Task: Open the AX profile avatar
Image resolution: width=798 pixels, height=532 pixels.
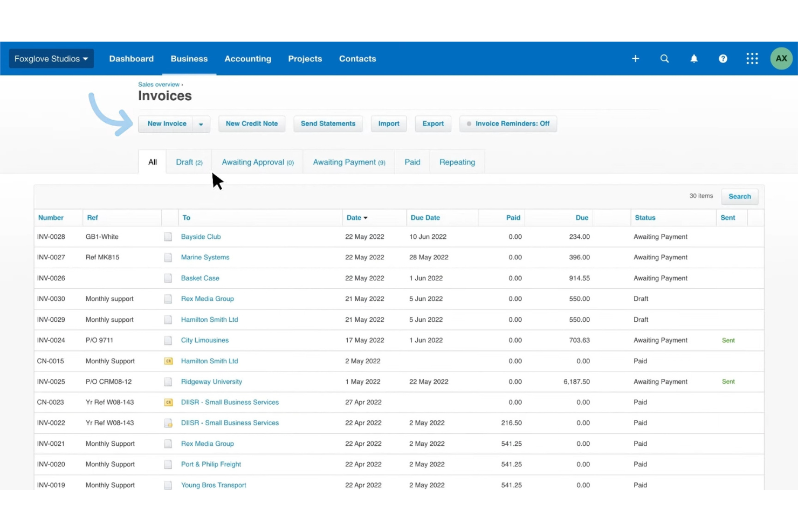Action: [781, 58]
